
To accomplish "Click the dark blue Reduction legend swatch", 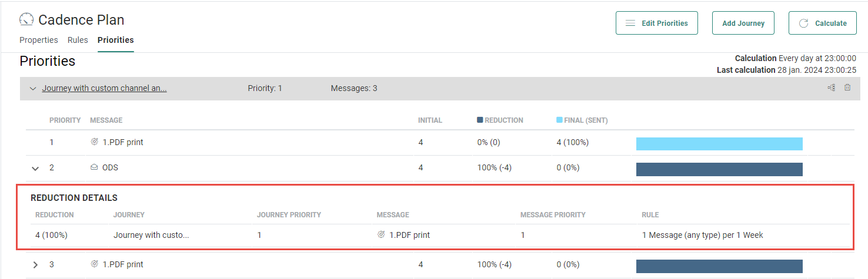I will coord(480,120).
